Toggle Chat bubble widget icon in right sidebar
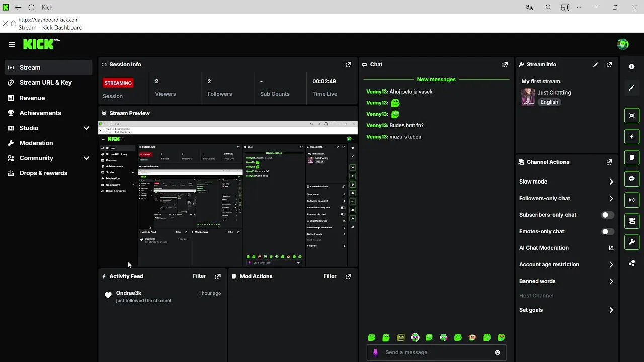This screenshot has width=644, height=362. (632, 178)
